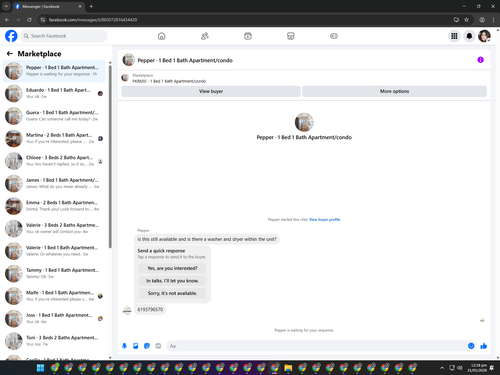Open the Facebook home logo
The width and height of the screenshot is (500, 375).
click(x=11, y=36)
